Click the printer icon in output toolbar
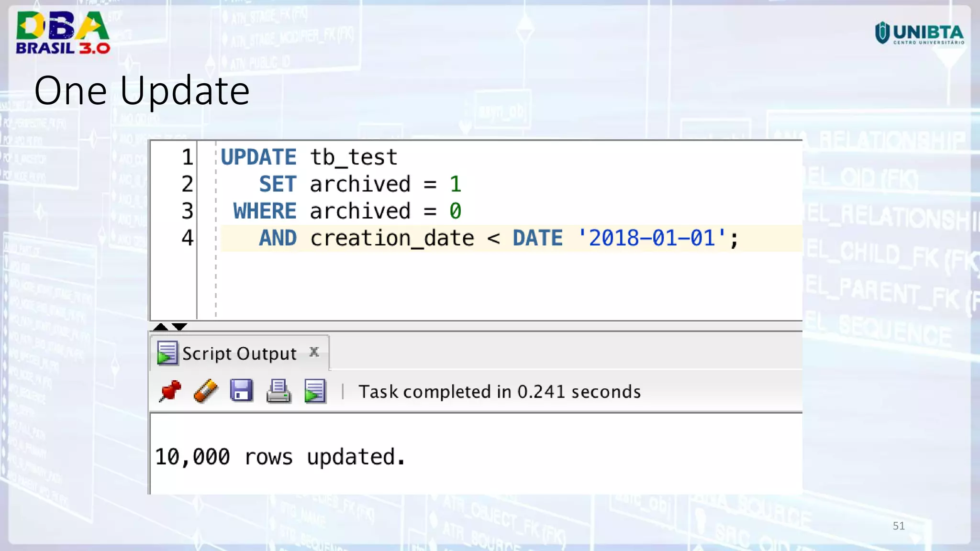 (278, 391)
